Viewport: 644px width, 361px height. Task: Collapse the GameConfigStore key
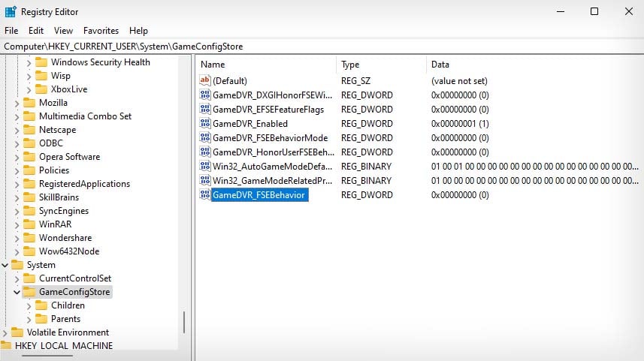[17, 292]
